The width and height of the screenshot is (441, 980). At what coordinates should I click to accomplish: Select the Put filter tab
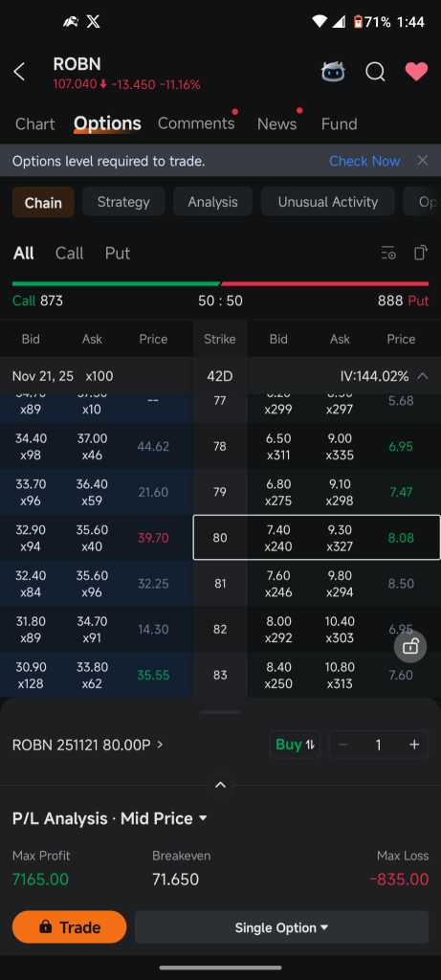[x=118, y=253]
